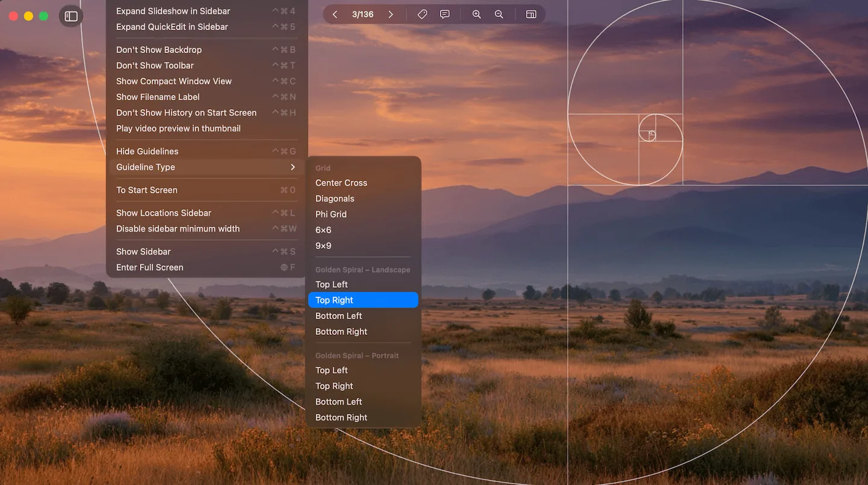Toggle the layout panel icon in toolbar
The width and height of the screenshot is (868, 485).
point(531,14)
